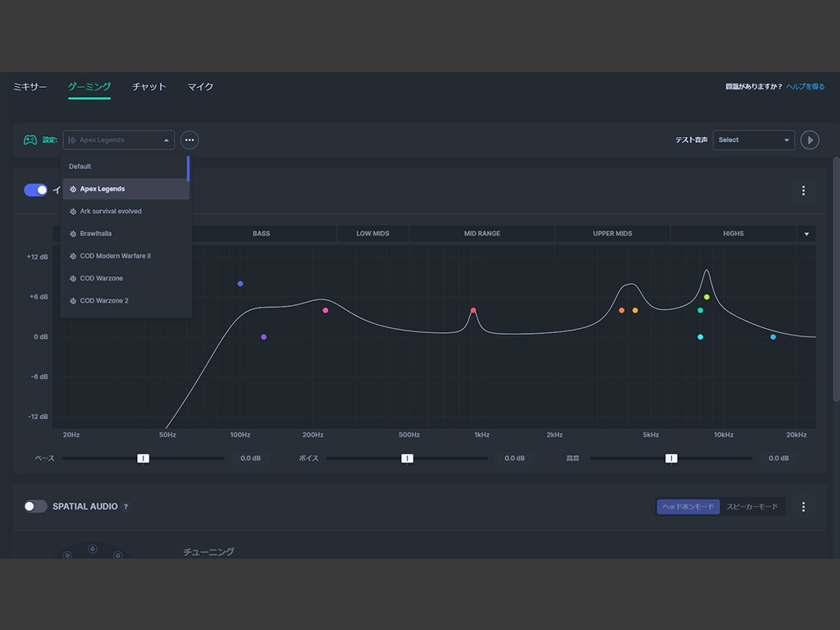Click the ベース 0.0 dB value field
The image size is (840, 630).
[250, 459]
